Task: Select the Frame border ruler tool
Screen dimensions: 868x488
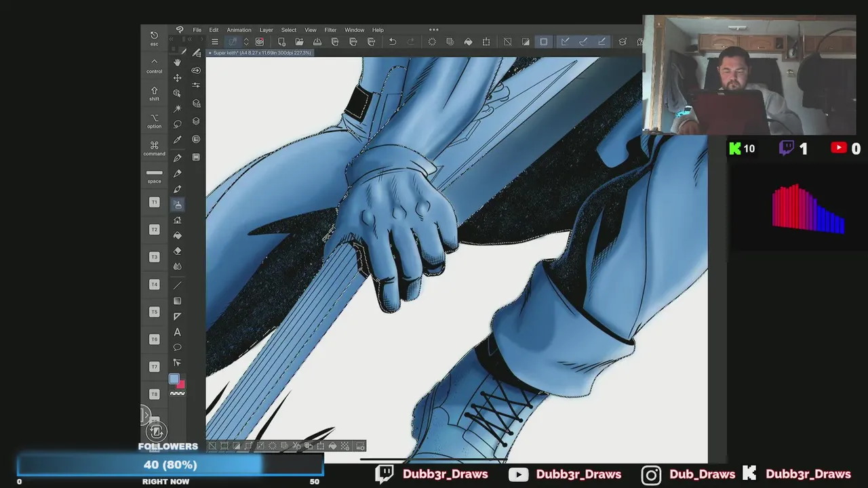Action: 177,317
